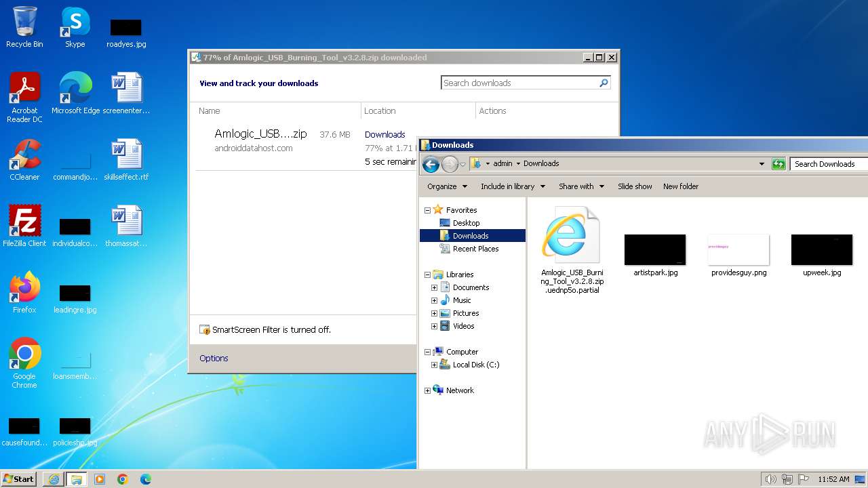Viewport: 868px width, 488px height.
Task: Launch FileZilla Client shortcut
Action: (x=24, y=226)
